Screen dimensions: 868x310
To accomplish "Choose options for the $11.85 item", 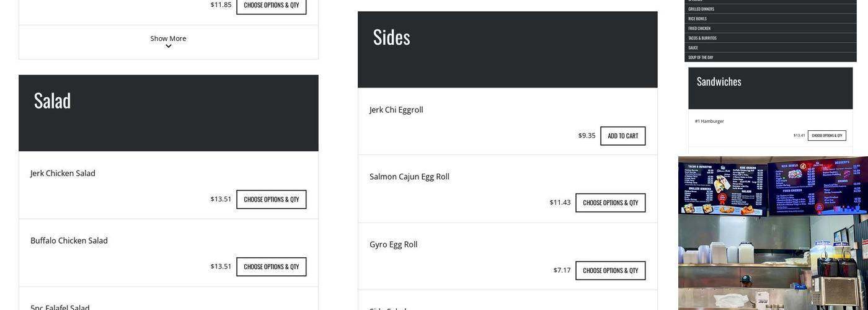I will click(x=271, y=6).
